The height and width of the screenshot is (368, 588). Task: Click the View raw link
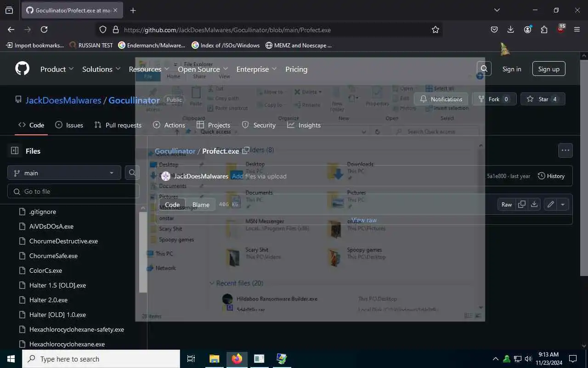pyautogui.click(x=364, y=220)
